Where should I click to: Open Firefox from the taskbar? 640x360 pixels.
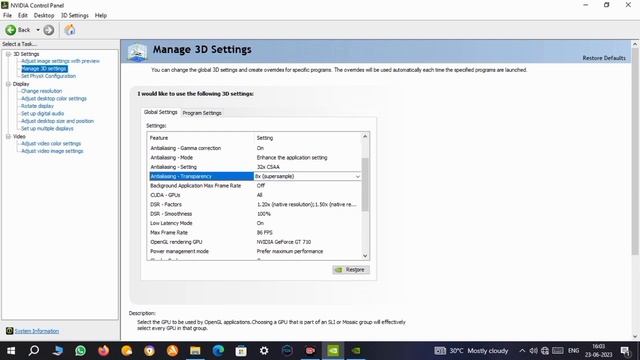(103, 351)
